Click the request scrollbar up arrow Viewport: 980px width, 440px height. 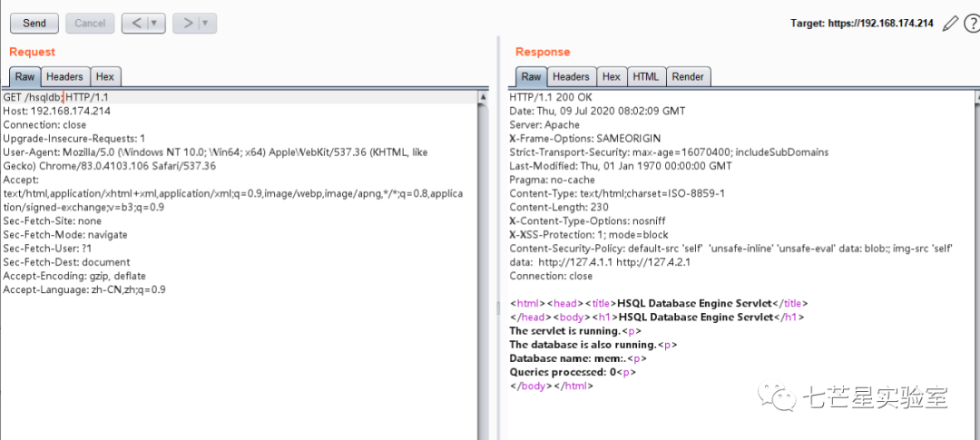point(483,97)
